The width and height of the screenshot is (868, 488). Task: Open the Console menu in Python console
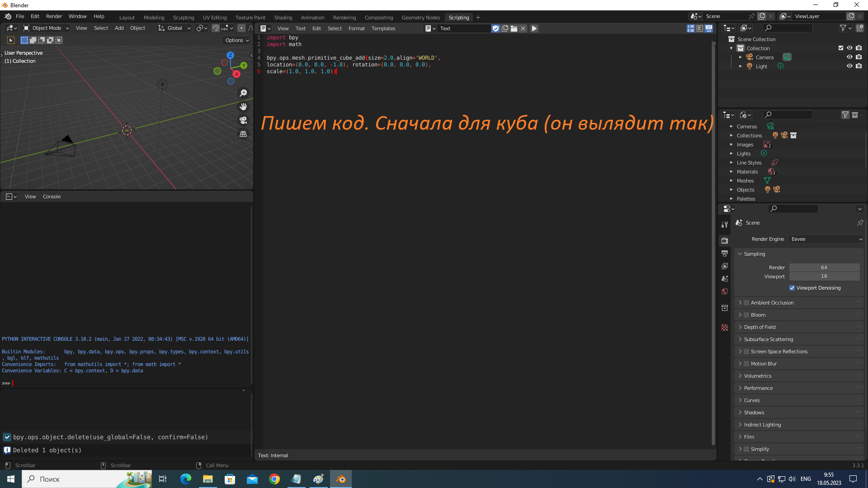click(52, 197)
